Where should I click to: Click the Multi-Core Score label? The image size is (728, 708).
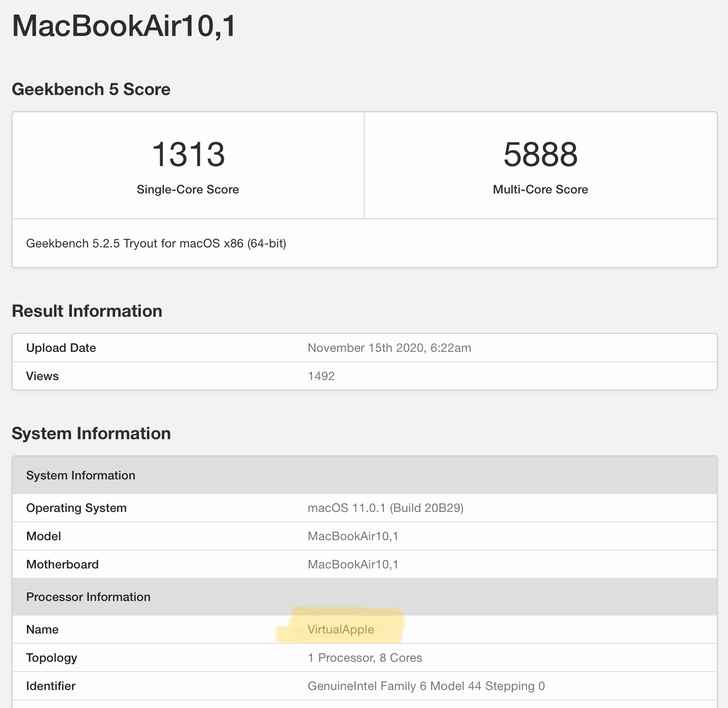click(541, 190)
